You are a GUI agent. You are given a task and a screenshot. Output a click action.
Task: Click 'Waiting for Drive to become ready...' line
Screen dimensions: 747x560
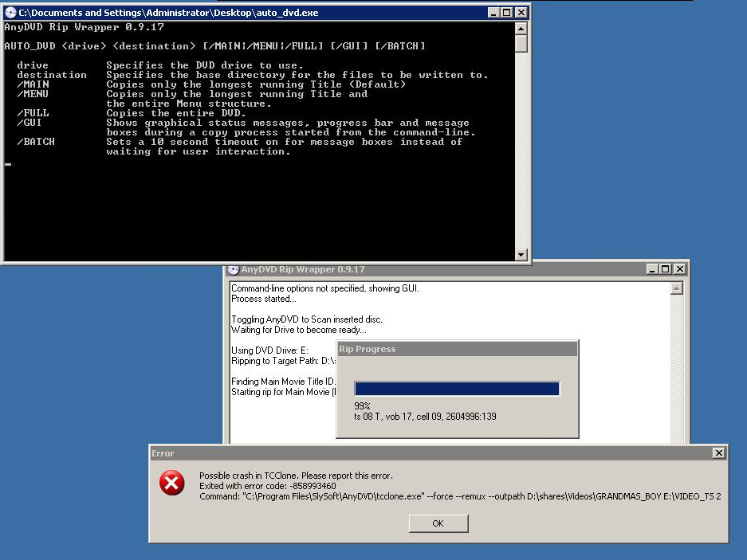[299, 330]
